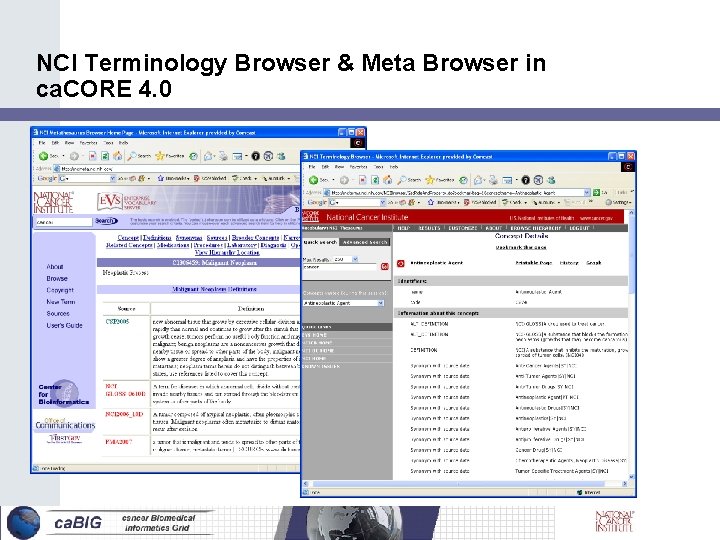The image size is (720, 540).
Task: Click Forward arrow in Terminology Browser toolbar
Action: (x=344, y=180)
